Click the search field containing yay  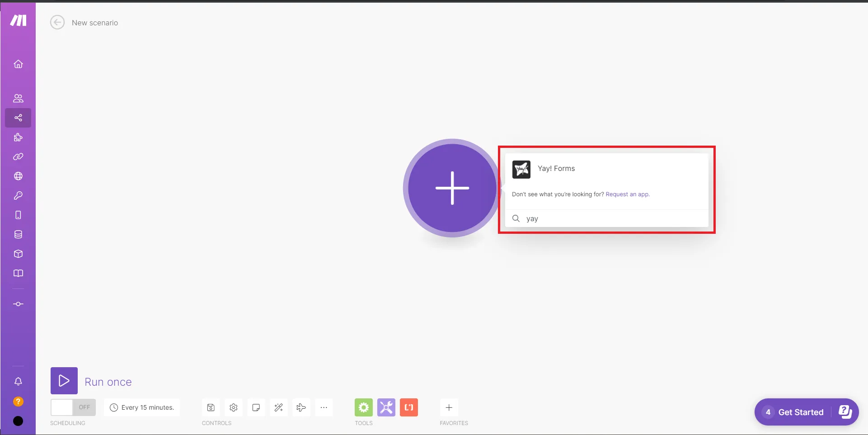pos(610,219)
